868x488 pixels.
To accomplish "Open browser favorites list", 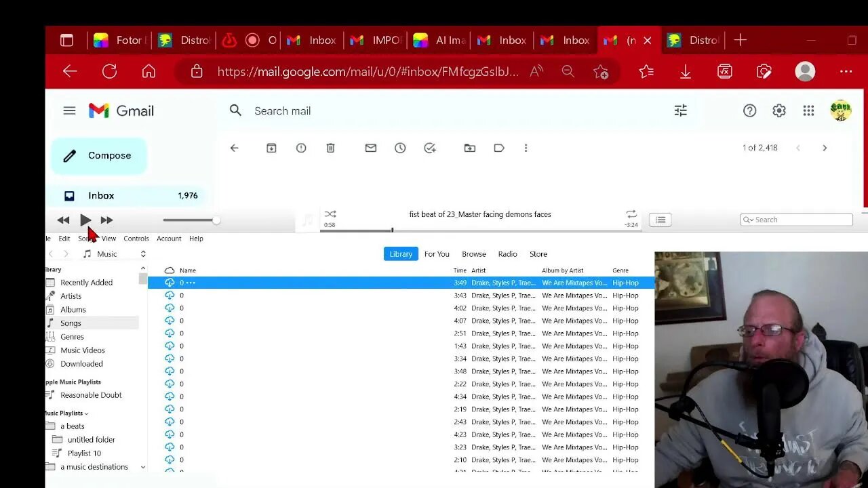I will tap(646, 71).
